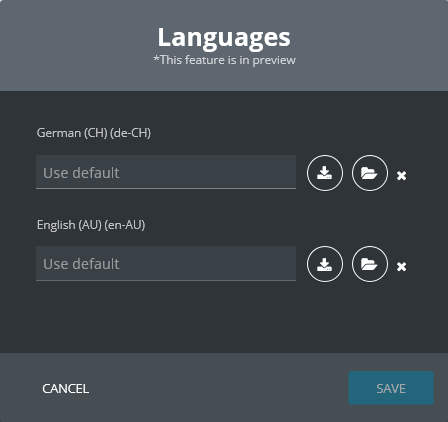Select the German (CH) (de-CH) label
Image resolution: width=448 pixels, height=422 pixels.
[94, 133]
